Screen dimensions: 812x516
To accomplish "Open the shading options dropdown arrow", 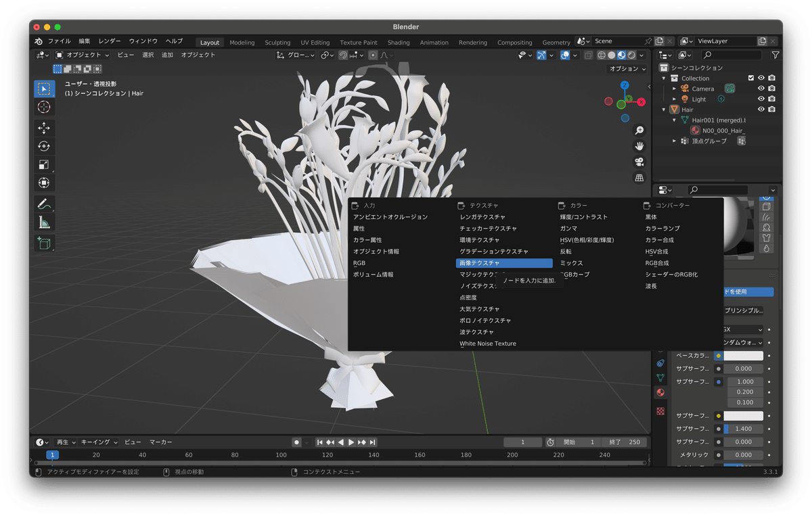I will pyautogui.click(x=641, y=55).
